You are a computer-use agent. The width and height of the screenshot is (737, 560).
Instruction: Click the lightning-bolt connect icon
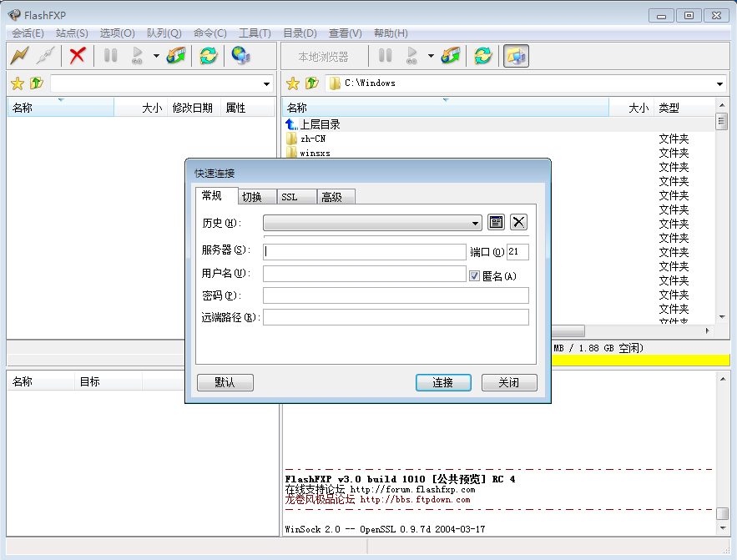20,56
